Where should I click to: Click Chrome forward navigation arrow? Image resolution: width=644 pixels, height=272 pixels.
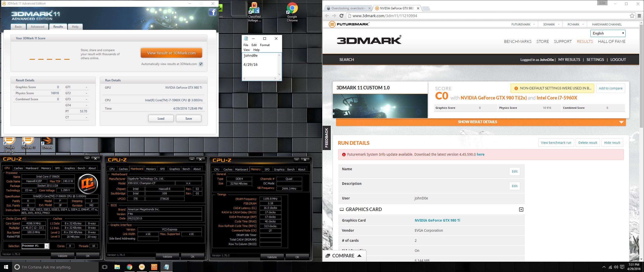click(x=334, y=16)
